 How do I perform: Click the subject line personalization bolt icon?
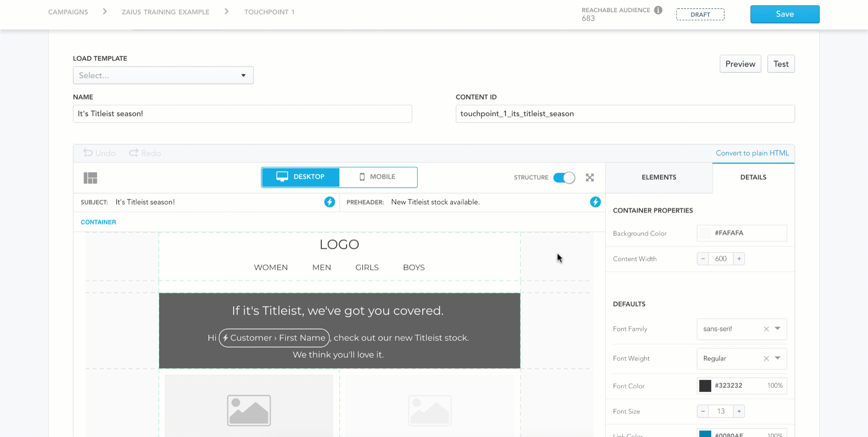point(330,202)
